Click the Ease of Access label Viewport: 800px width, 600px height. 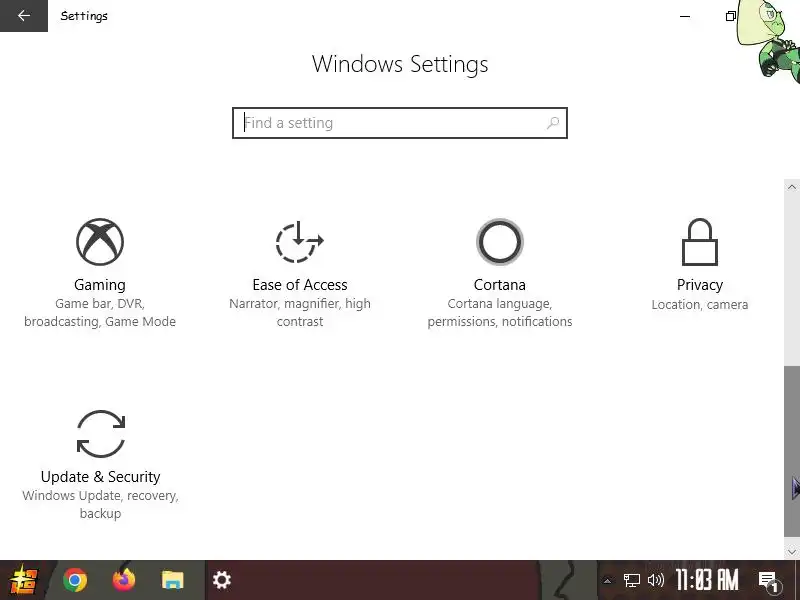[300, 285]
